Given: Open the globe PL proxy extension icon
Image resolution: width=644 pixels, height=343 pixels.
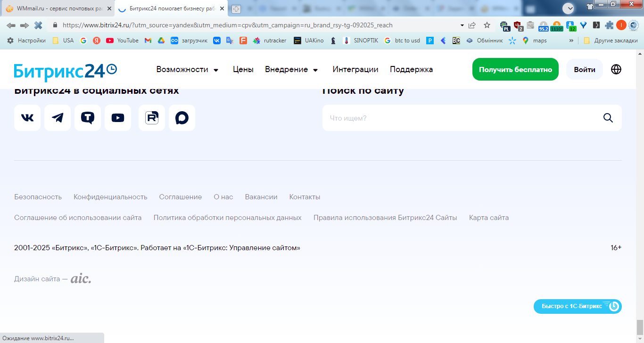Looking at the screenshot, I should [x=505, y=25].
